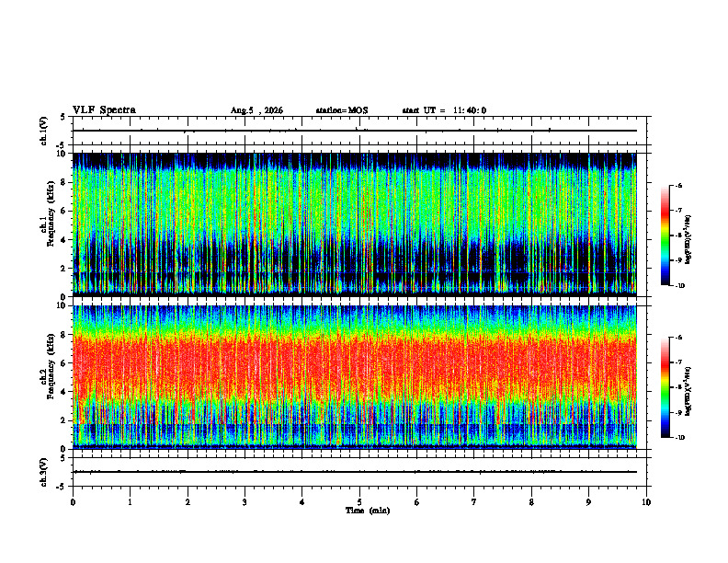
Task: Select the "ch.3(V)" waveform axis label
Action: (44, 472)
